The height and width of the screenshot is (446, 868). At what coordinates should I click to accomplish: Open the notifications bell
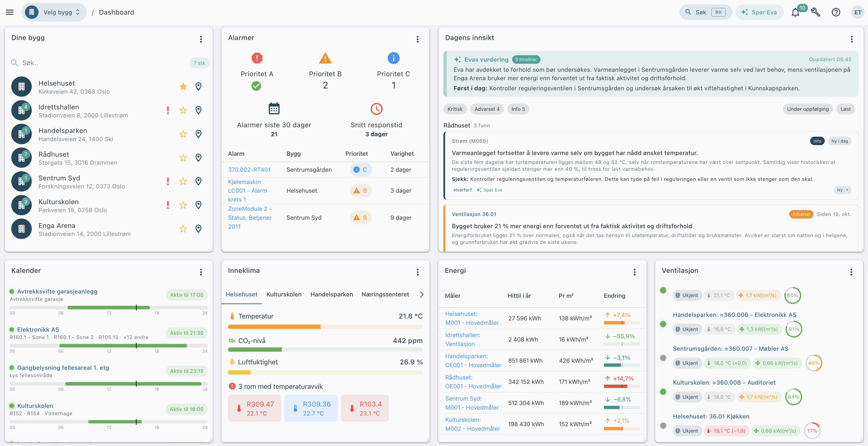coord(795,12)
